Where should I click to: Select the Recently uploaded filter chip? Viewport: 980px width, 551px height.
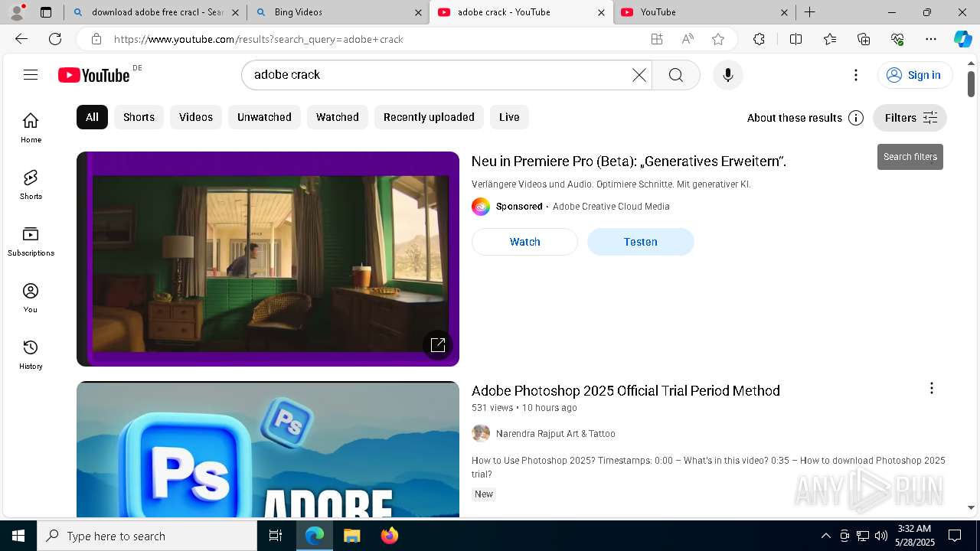429,117
